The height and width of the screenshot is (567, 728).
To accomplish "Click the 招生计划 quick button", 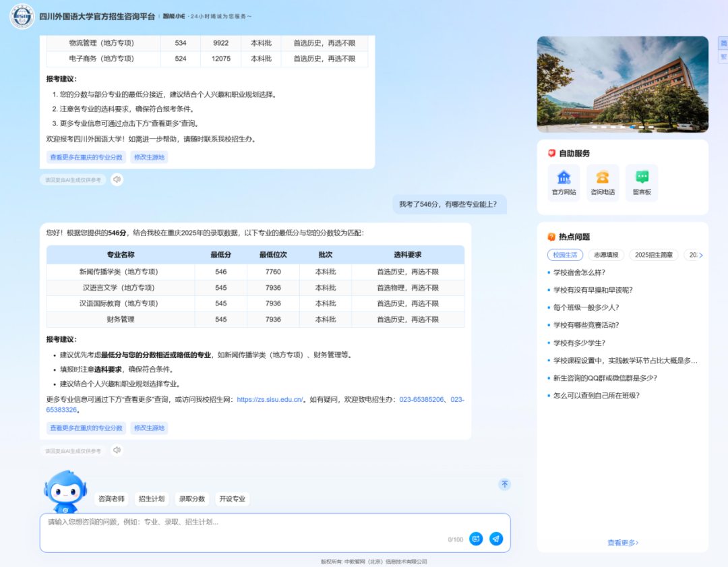I will (151, 499).
